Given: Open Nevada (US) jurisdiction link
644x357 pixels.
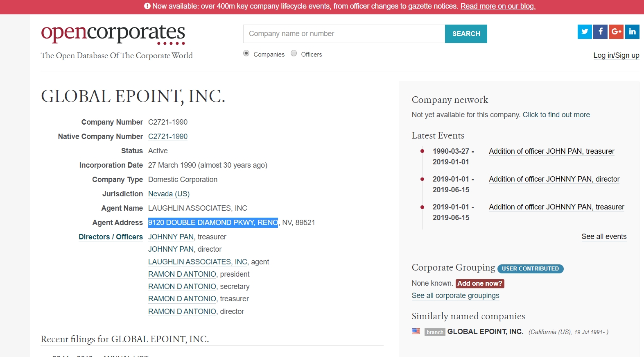Looking at the screenshot, I should (x=169, y=194).
